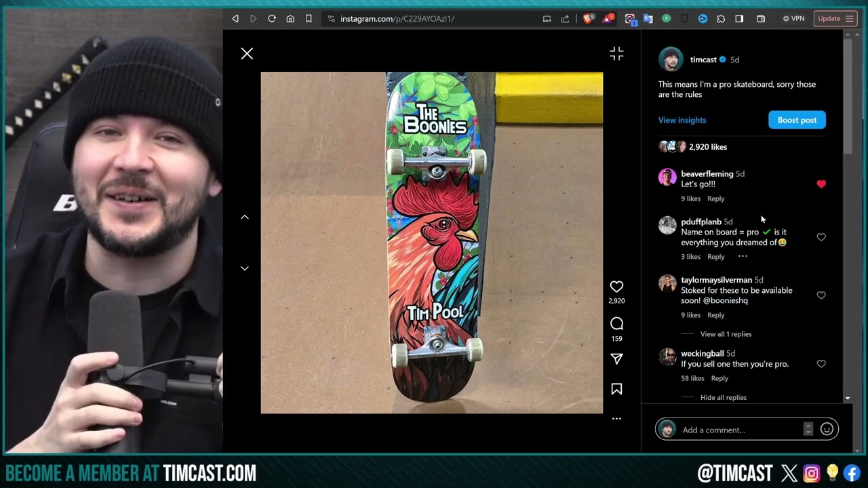Save post with the bookmark icon

616,389
